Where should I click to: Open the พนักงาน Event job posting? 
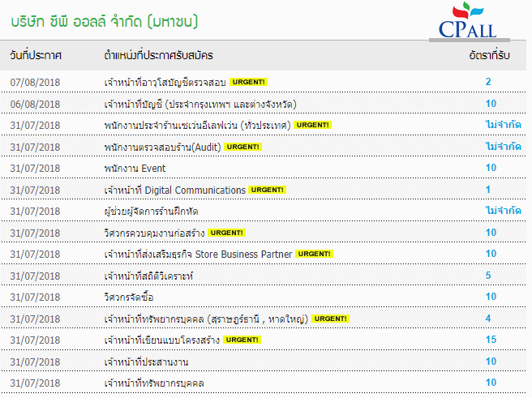[135, 168]
